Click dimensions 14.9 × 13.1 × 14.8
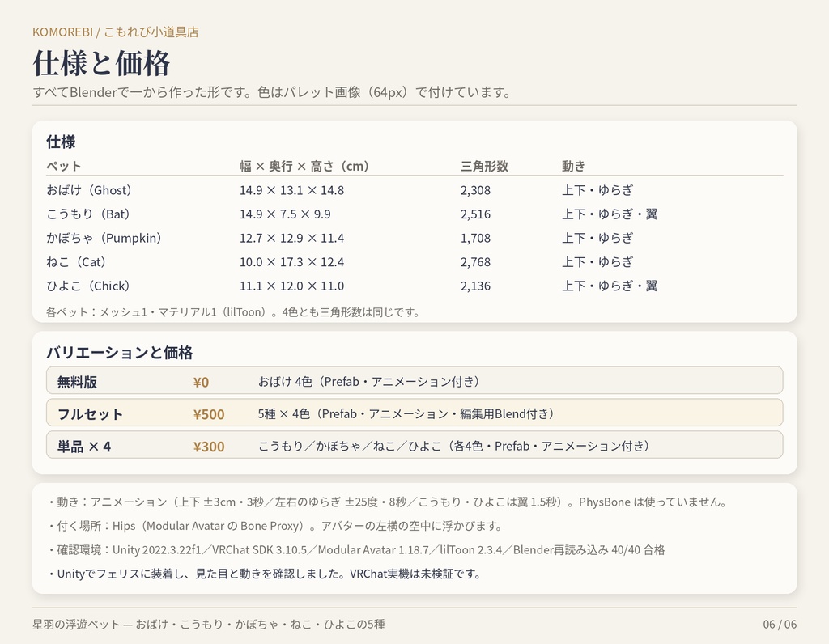 point(291,190)
